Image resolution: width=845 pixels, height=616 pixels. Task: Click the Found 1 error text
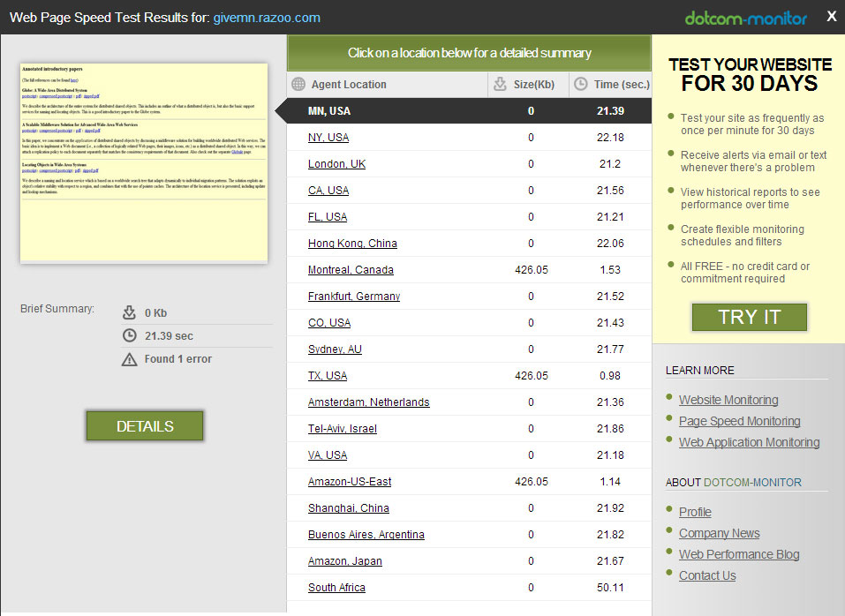(x=177, y=358)
